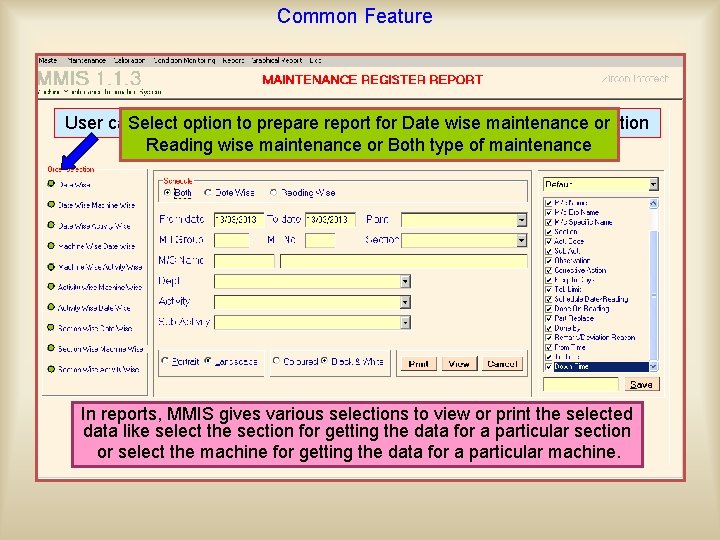Click the Cancel button
Viewport: 720px width, 540px height.
point(502,364)
